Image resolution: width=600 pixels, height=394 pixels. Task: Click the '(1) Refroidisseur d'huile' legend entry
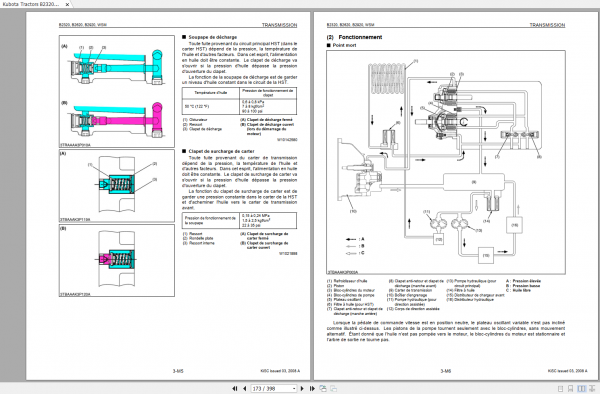(347, 281)
